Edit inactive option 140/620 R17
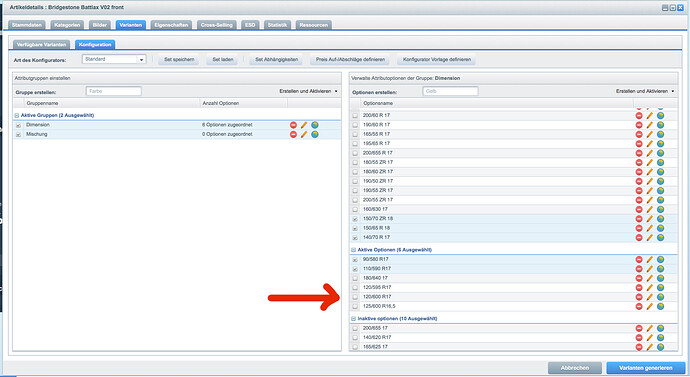This screenshot has width=690, height=377. (650, 338)
